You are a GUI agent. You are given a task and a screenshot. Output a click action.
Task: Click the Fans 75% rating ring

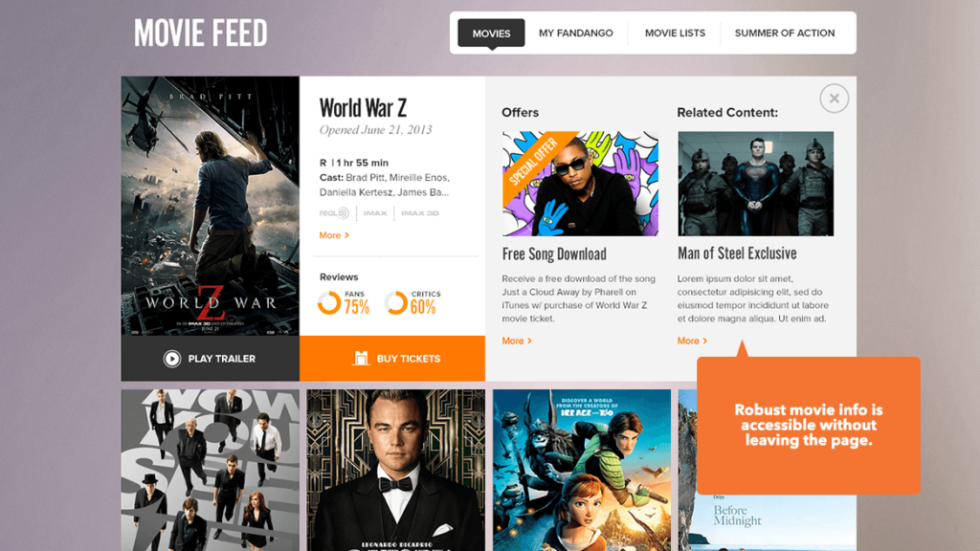329,302
